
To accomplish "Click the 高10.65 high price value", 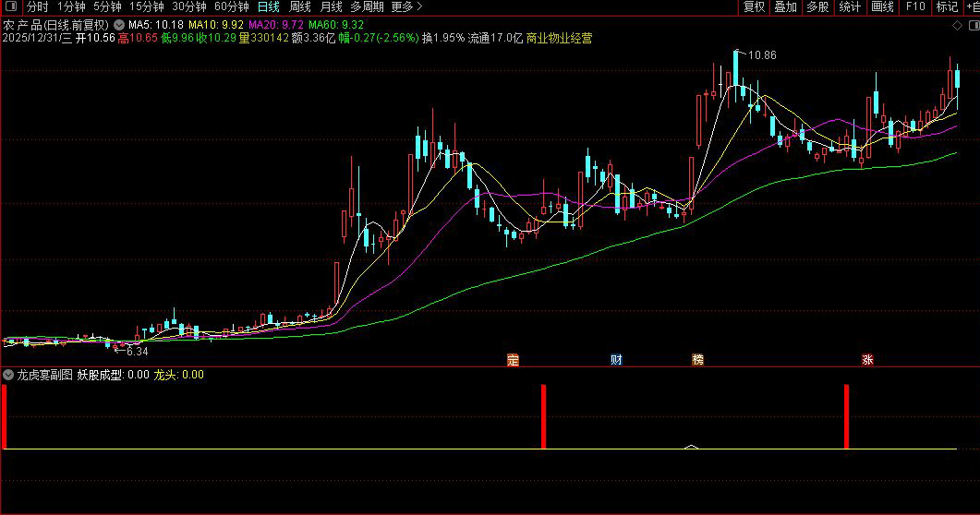I will [x=138, y=38].
